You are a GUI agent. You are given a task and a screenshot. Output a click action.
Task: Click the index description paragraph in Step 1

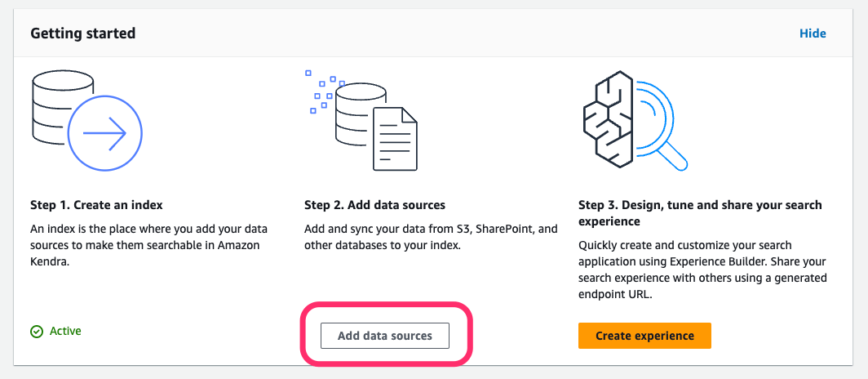(x=144, y=245)
